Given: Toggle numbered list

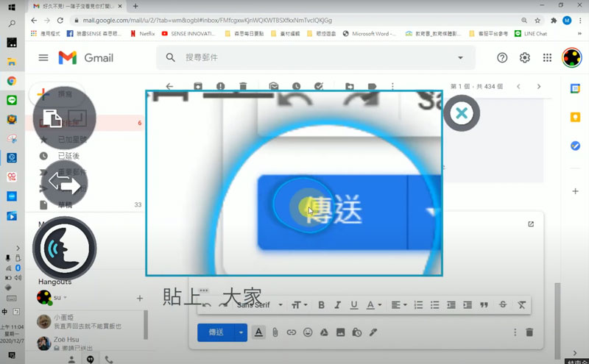Looking at the screenshot, I should click(x=418, y=304).
